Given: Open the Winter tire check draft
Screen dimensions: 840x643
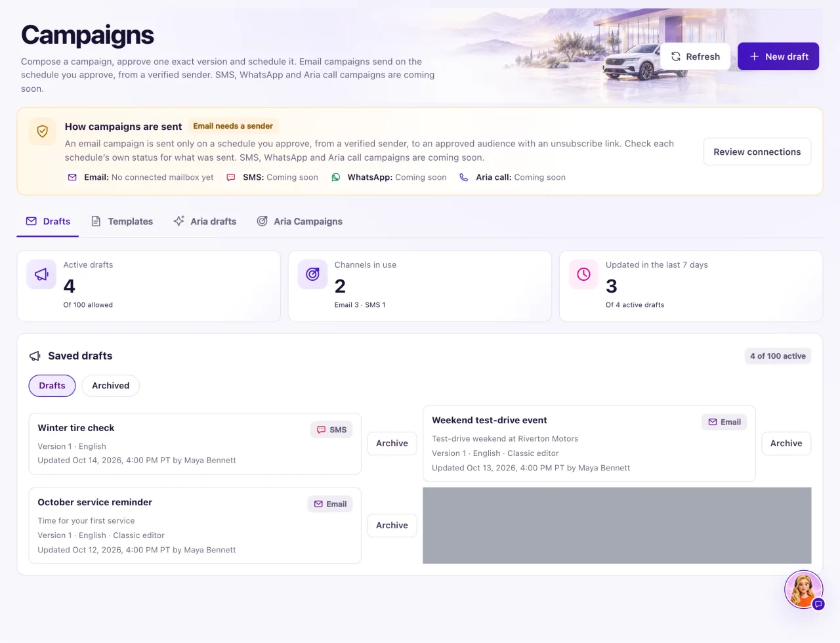Looking at the screenshot, I should (x=195, y=444).
